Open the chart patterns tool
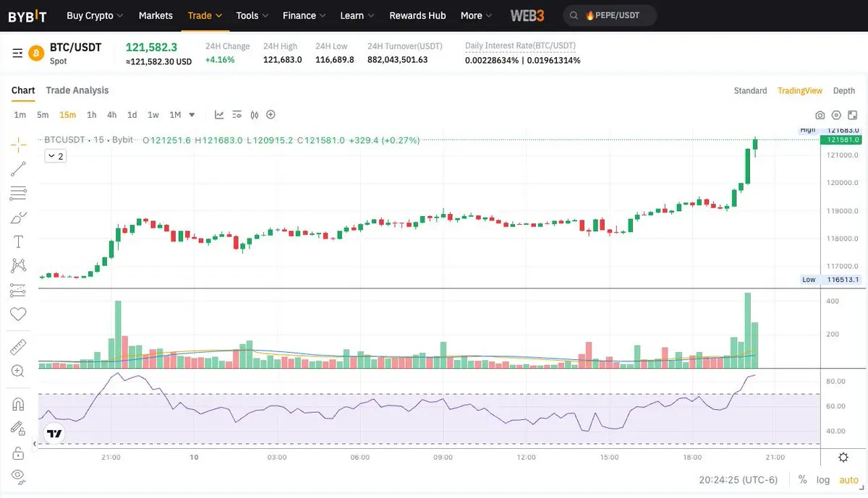The image size is (868, 498). click(18, 266)
